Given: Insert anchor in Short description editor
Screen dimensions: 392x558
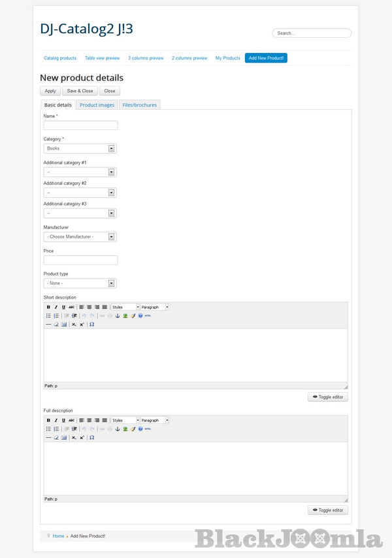Looking at the screenshot, I should [x=118, y=316].
